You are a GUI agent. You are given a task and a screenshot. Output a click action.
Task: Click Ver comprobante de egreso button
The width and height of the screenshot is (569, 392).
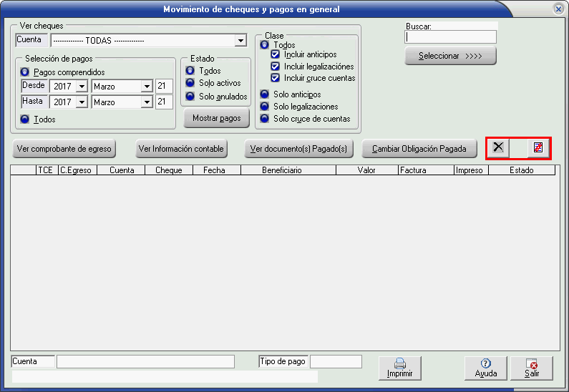point(64,149)
